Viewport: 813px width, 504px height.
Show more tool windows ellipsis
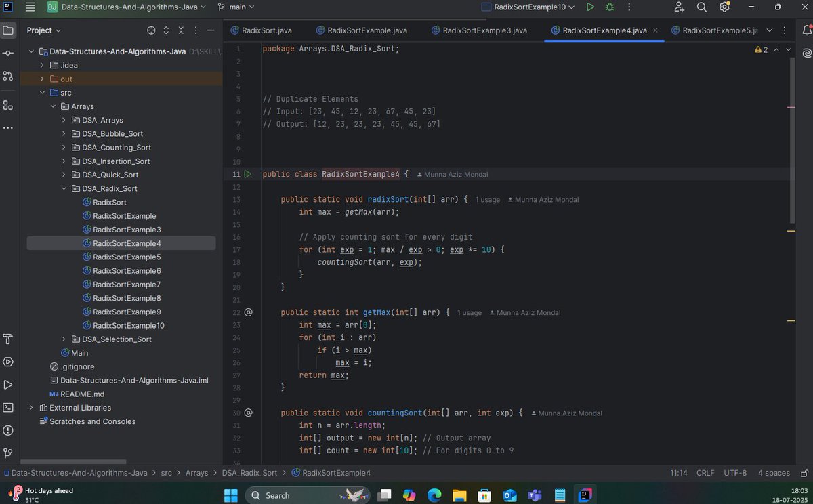click(x=8, y=127)
